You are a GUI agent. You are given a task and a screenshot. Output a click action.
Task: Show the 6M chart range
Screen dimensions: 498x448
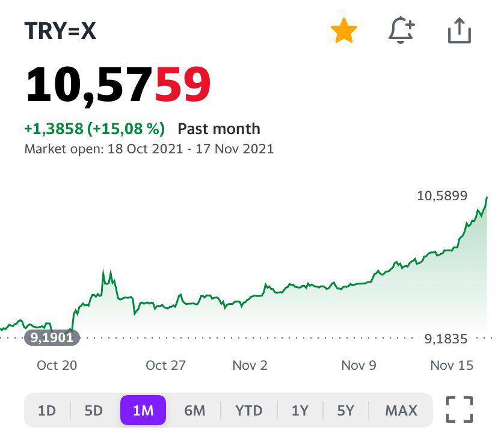tap(194, 411)
